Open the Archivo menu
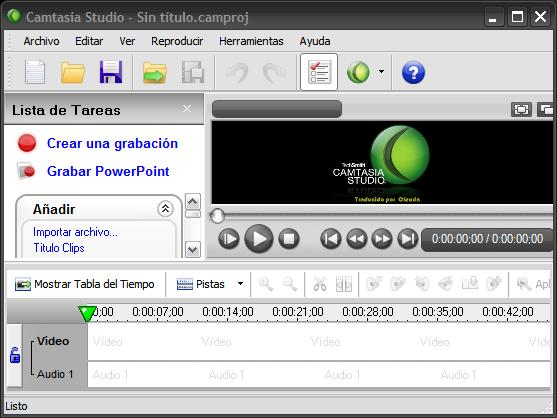The width and height of the screenshot is (557, 418). [41, 41]
